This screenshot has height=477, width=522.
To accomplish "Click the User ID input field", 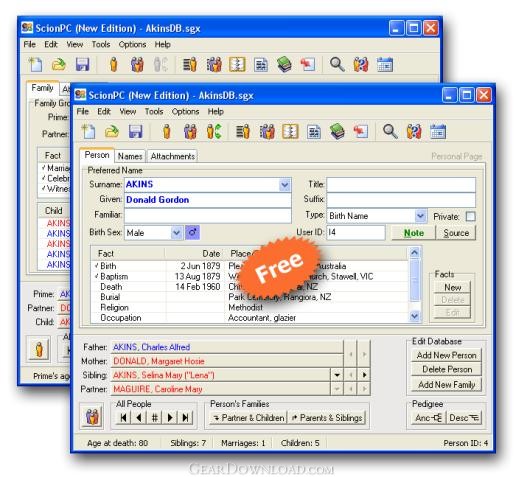I will (x=356, y=232).
